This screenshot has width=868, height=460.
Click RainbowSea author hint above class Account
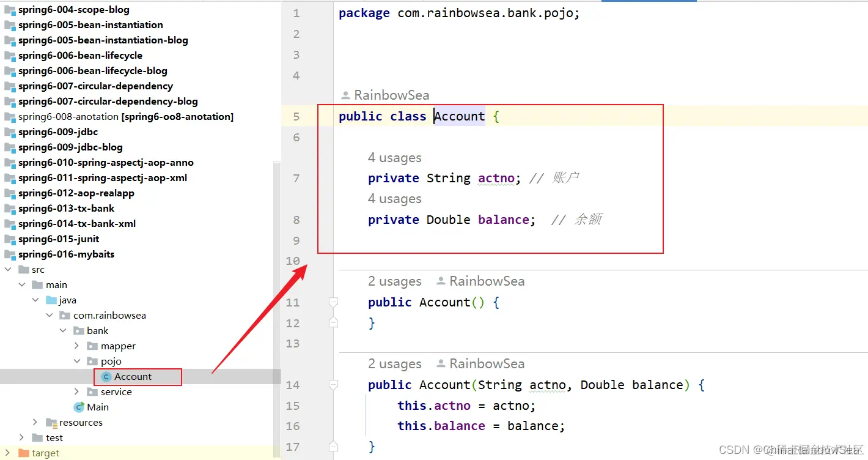pos(386,95)
